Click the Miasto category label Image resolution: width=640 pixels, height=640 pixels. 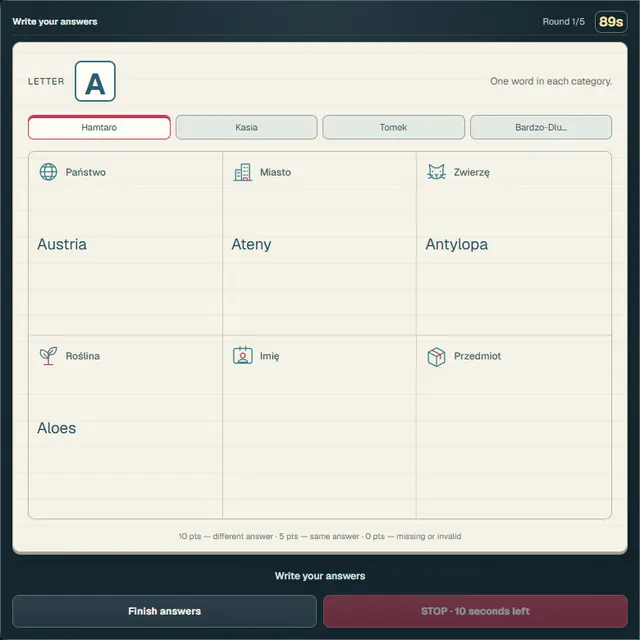tap(276, 172)
